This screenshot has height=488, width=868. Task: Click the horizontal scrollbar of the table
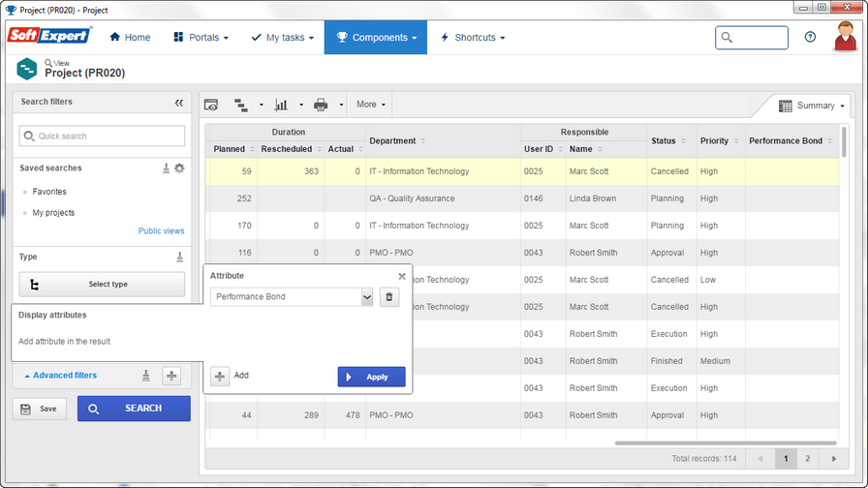(726, 443)
